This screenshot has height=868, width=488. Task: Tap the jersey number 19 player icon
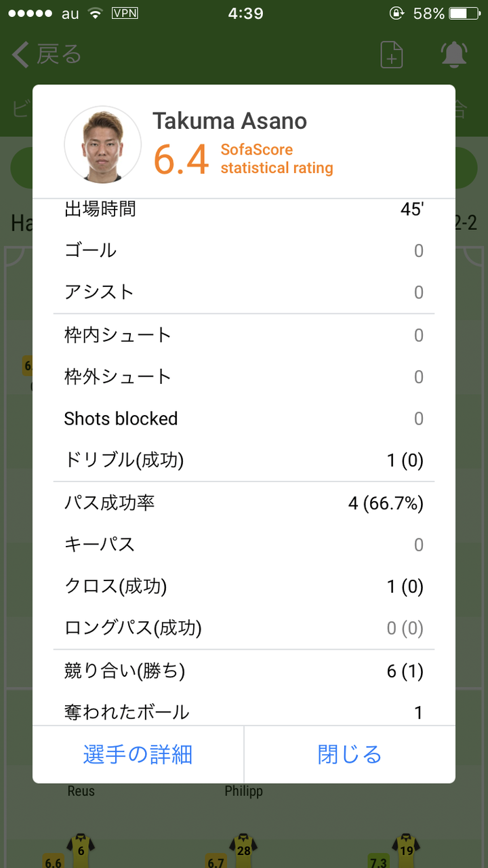[405, 848]
